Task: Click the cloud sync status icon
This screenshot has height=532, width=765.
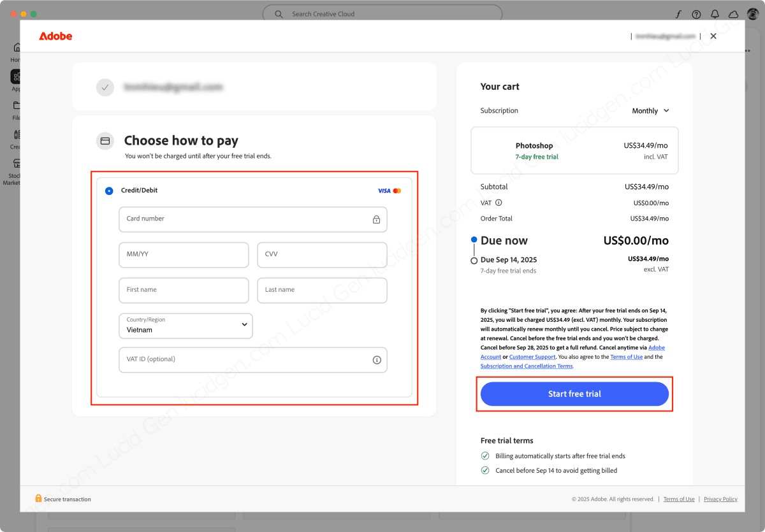Action: point(733,14)
